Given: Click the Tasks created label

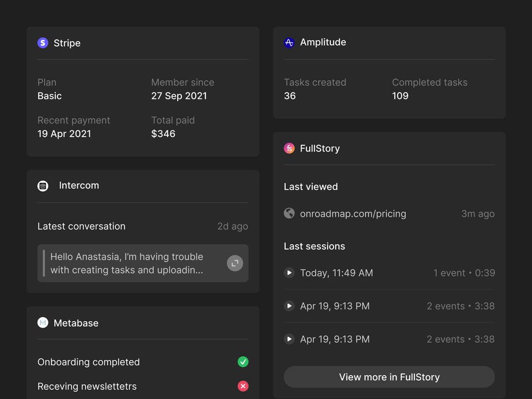Looking at the screenshot, I should (315, 82).
